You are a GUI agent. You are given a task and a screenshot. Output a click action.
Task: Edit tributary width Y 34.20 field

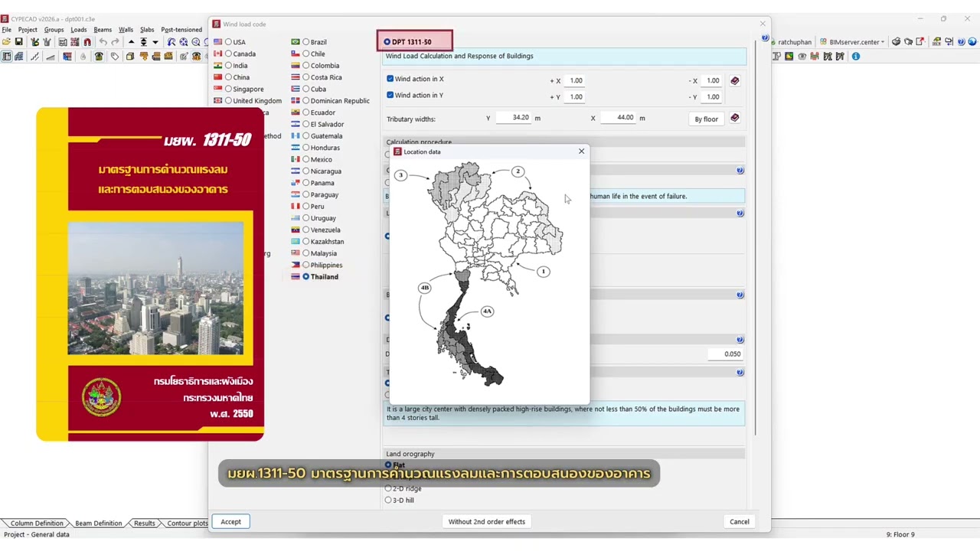(514, 118)
